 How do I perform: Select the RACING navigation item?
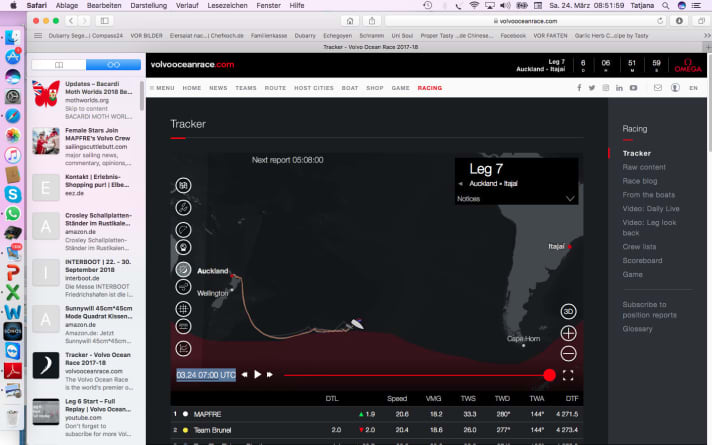point(430,88)
